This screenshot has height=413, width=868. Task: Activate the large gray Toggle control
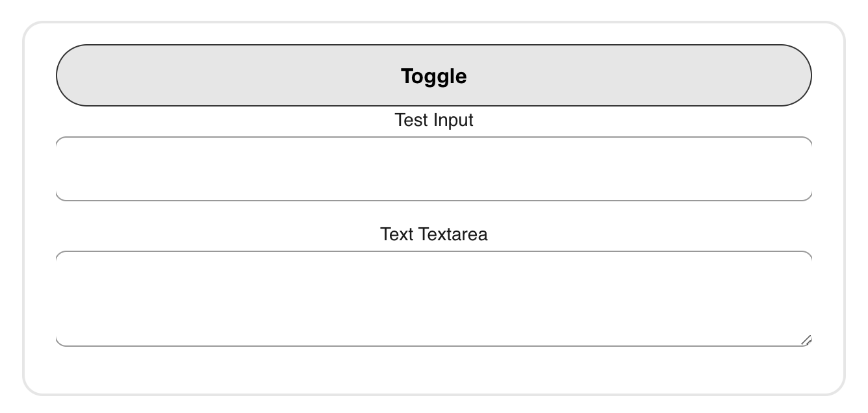(x=433, y=75)
